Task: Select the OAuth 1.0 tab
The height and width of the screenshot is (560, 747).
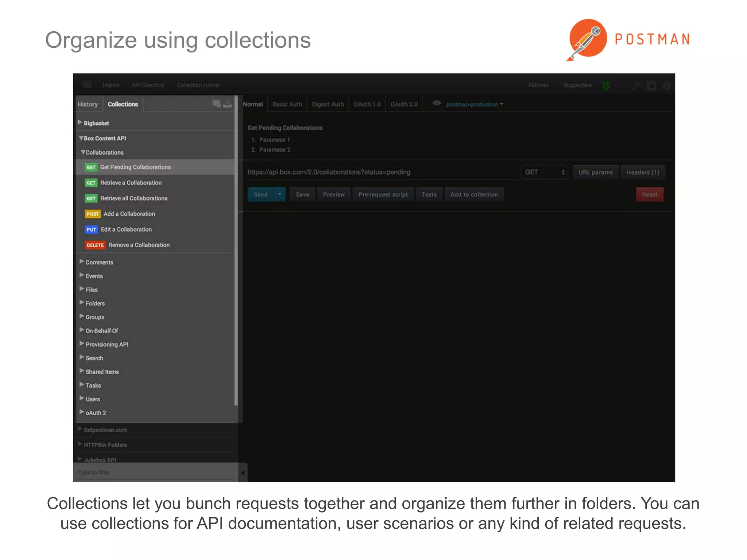Action: [x=367, y=104]
